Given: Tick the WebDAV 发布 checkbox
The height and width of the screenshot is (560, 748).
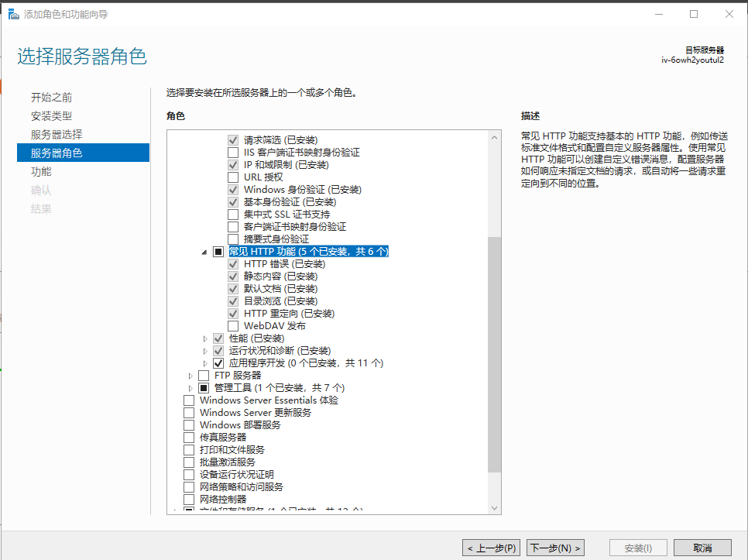Looking at the screenshot, I should (233, 326).
